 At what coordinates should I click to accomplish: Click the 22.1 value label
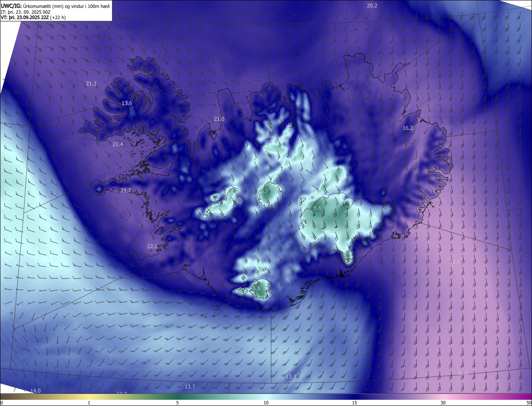(153, 247)
